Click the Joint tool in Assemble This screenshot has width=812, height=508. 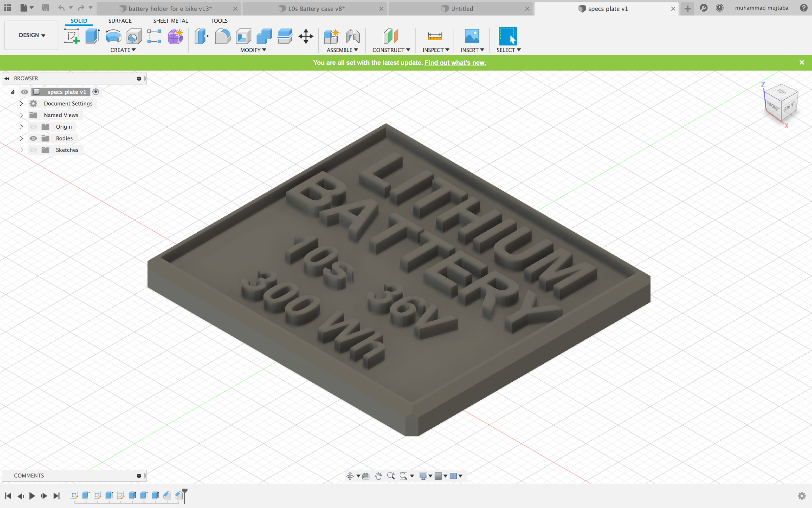[353, 36]
